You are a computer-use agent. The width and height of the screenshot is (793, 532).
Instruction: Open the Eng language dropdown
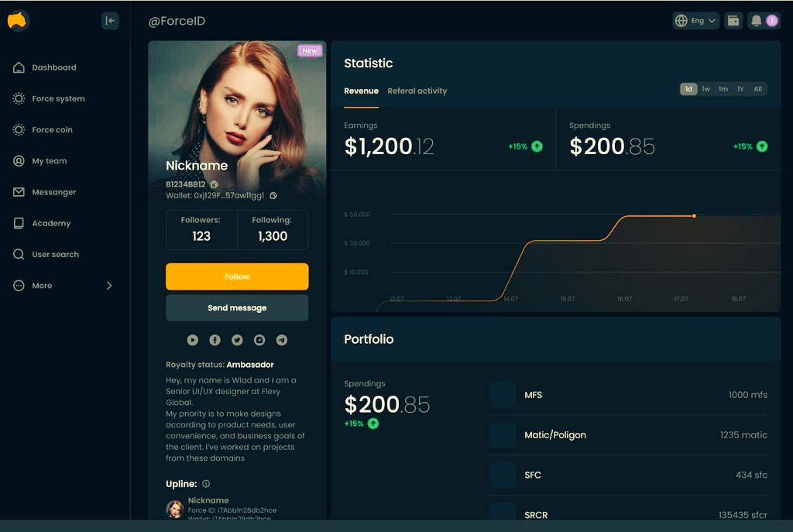click(x=695, y=20)
